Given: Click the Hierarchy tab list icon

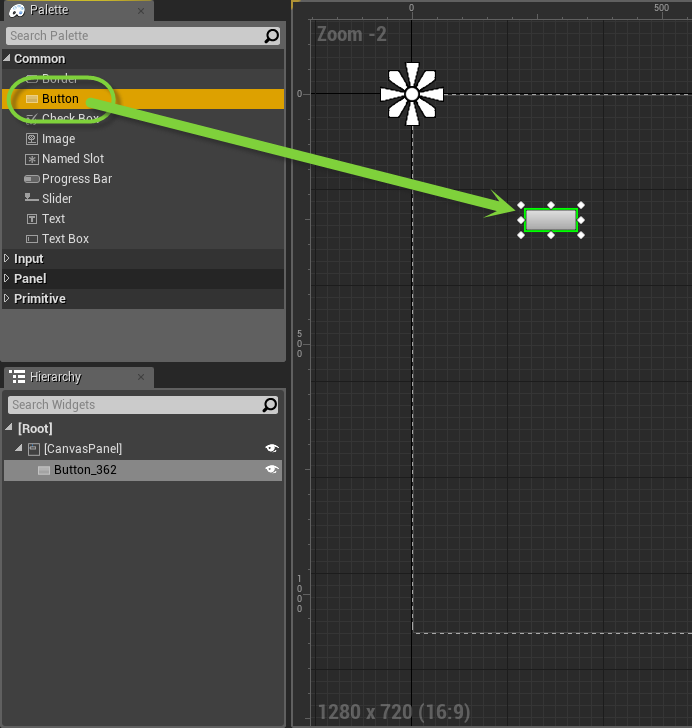Looking at the screenshot, I should [17, 377].
